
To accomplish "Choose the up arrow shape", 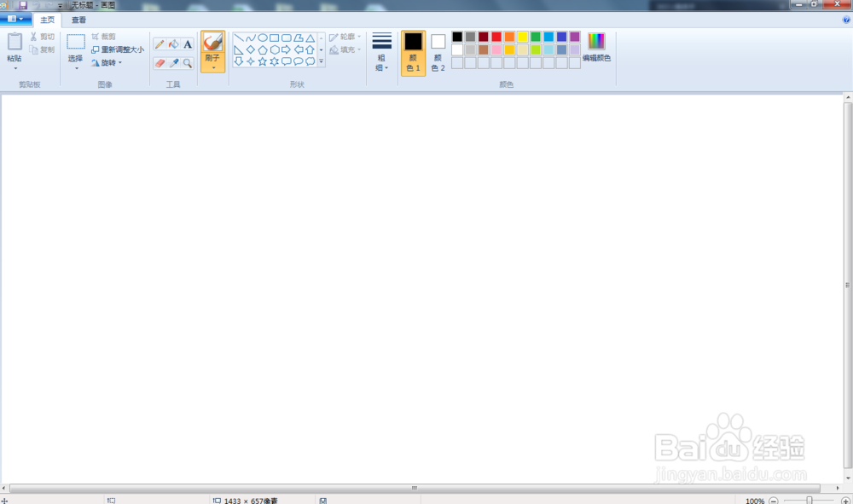I will [310, 49].
